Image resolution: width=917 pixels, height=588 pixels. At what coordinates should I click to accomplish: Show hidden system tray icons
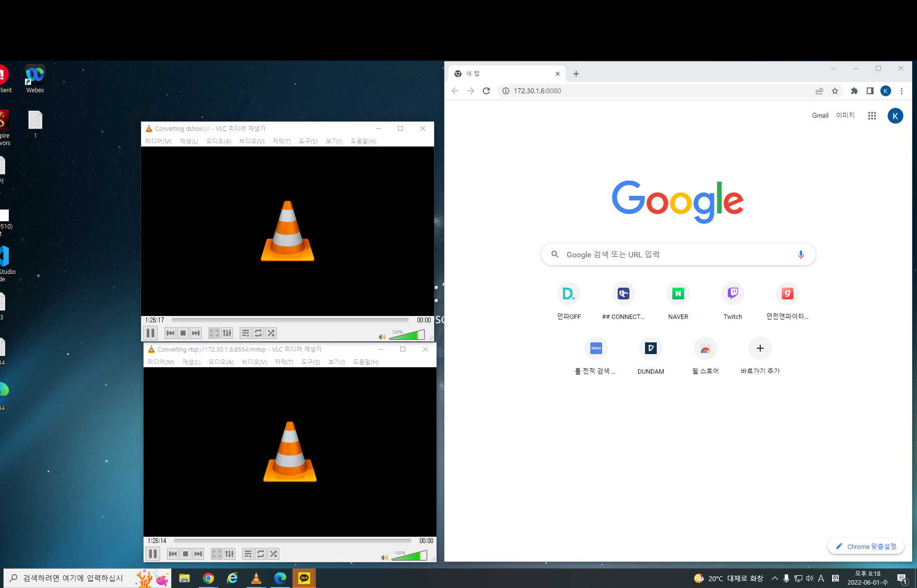775,578
